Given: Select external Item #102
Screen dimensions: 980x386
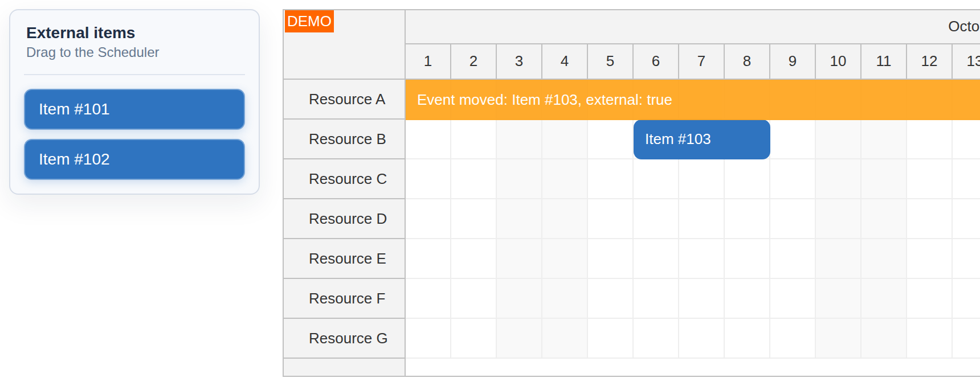Looking at the screenshot, I should click(x=134, y=159).
